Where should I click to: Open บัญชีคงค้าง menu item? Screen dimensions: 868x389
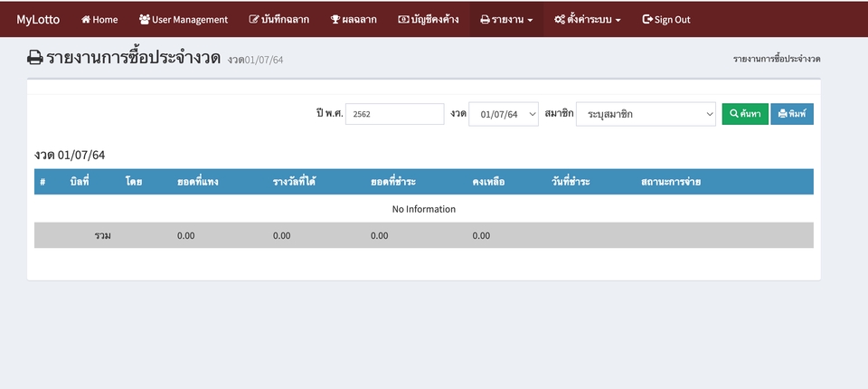click(x=429, y=19)
